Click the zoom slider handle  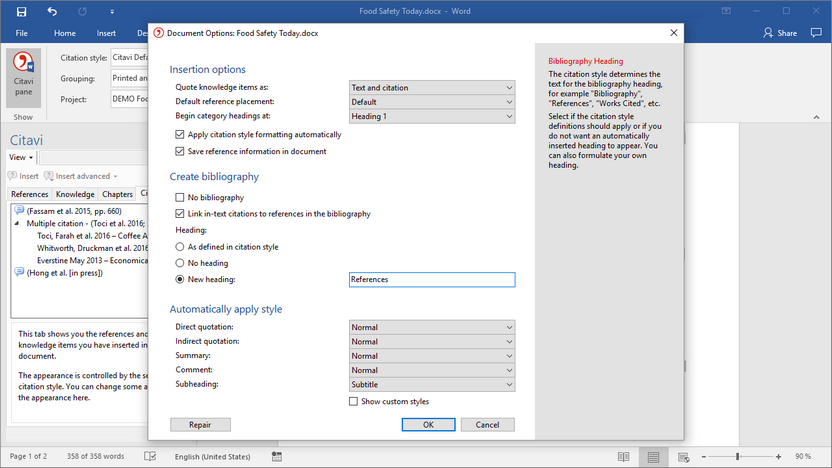pos(738,457)
